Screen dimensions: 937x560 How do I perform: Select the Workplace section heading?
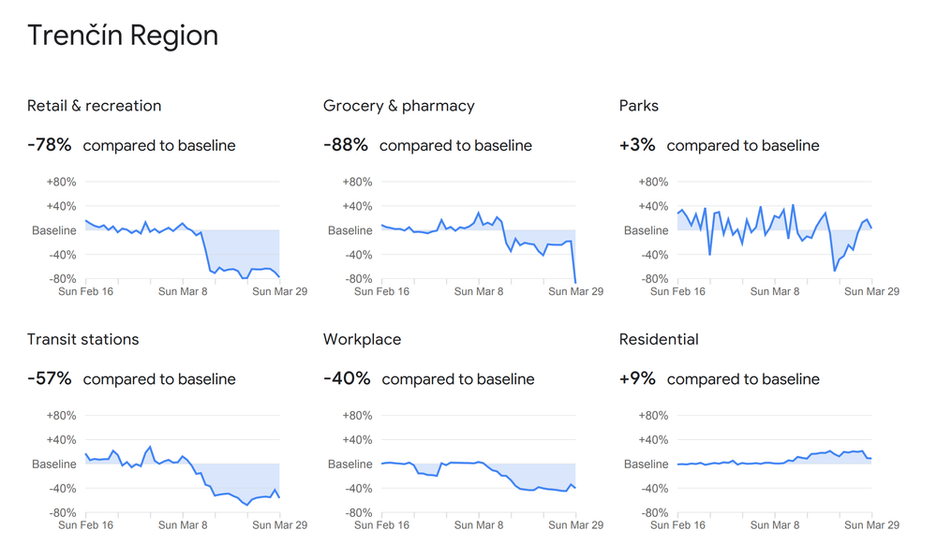point(363,339)
